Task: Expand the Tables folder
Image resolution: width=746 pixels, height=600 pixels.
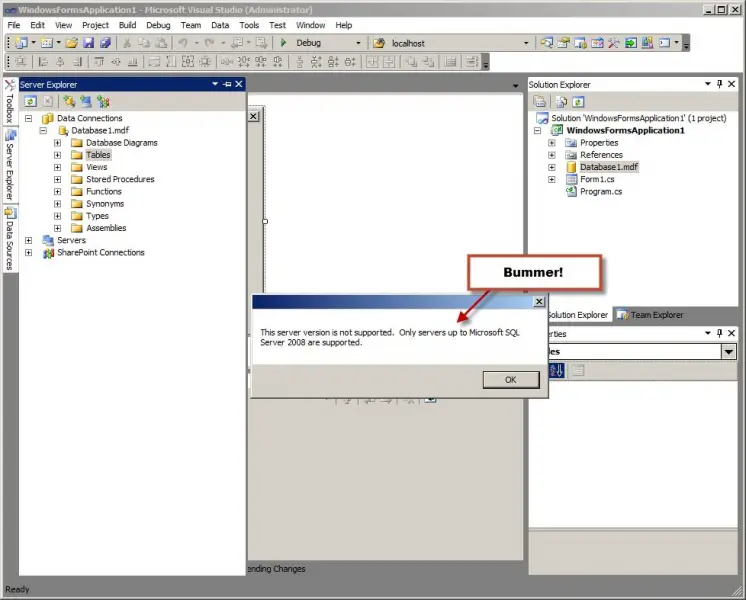Action: click(58, 155)
